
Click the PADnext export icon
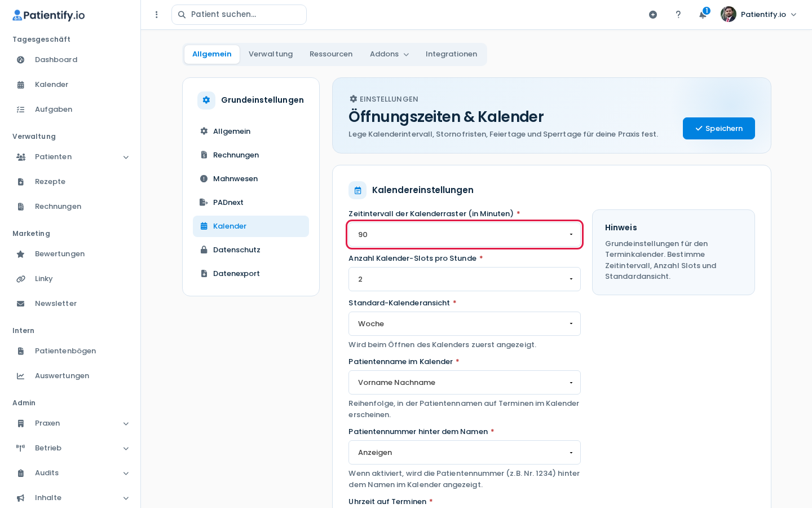click(x=204, y=203)
